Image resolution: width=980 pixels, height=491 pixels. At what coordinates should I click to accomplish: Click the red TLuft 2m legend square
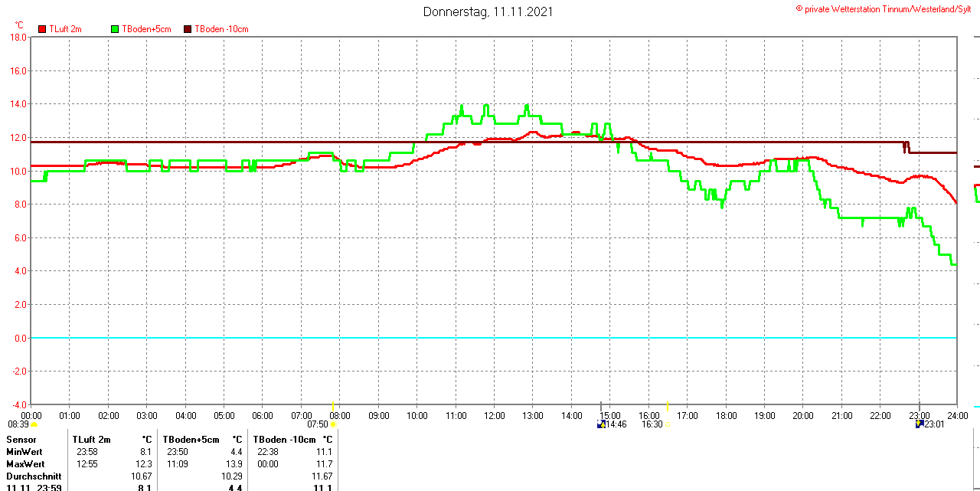(x=42, y=29)
